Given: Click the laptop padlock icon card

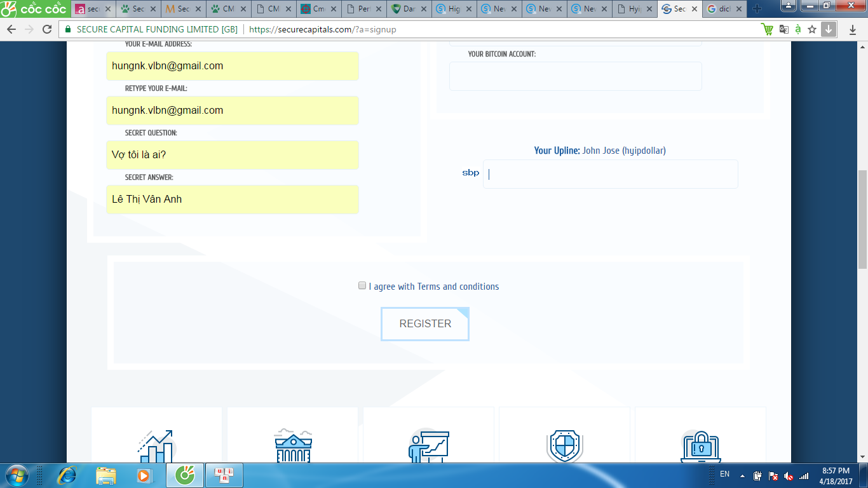Looking at the screenshot, I should pos(700,435).
